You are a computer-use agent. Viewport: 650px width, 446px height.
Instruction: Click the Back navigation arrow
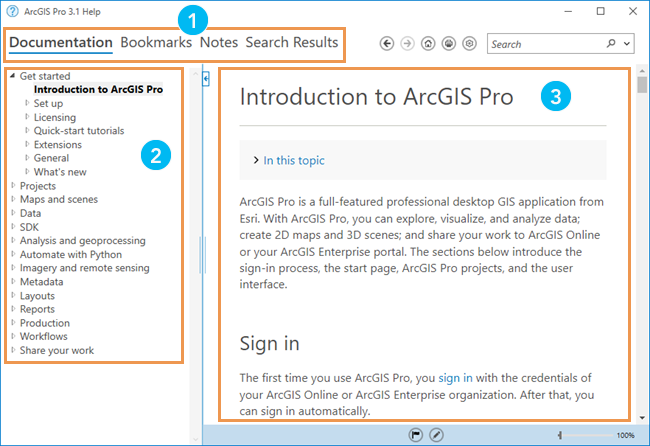coord(387,44)
